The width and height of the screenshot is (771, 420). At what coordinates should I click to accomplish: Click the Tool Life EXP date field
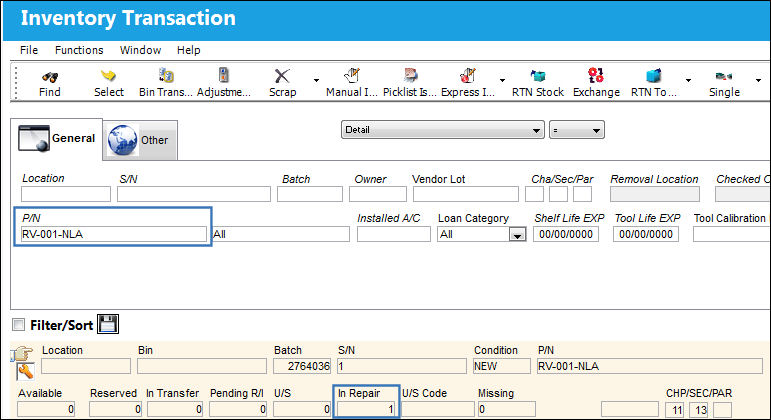click(x=646, y=234)
